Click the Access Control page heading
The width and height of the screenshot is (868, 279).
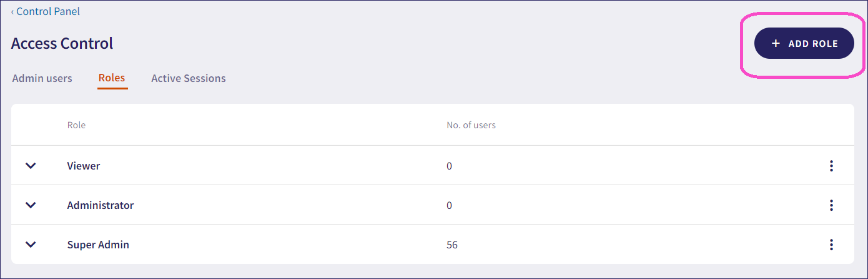point(62,43)
